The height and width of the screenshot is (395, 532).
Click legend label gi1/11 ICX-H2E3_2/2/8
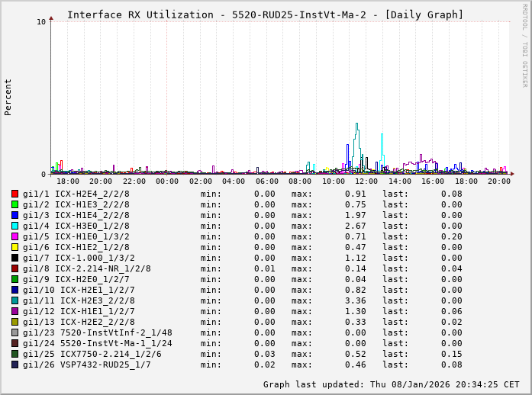[x=79, y=300]
